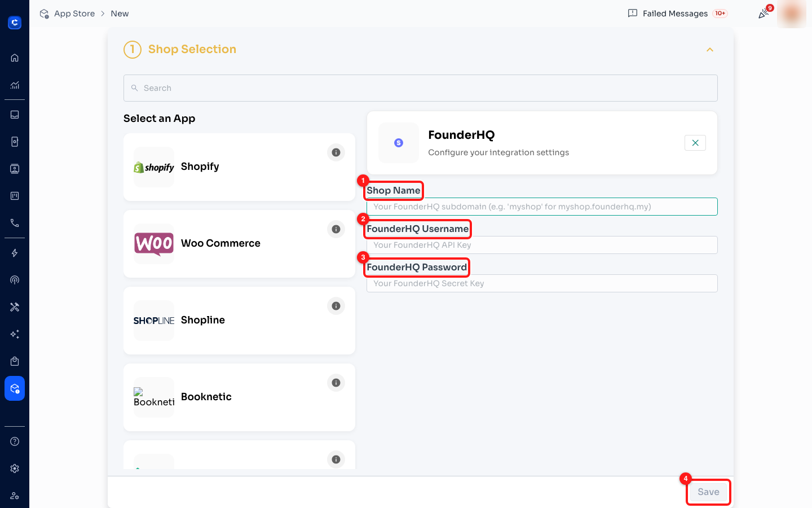
Task: Open the inbox tray icon in the sidebar
Action: (15, 115)
